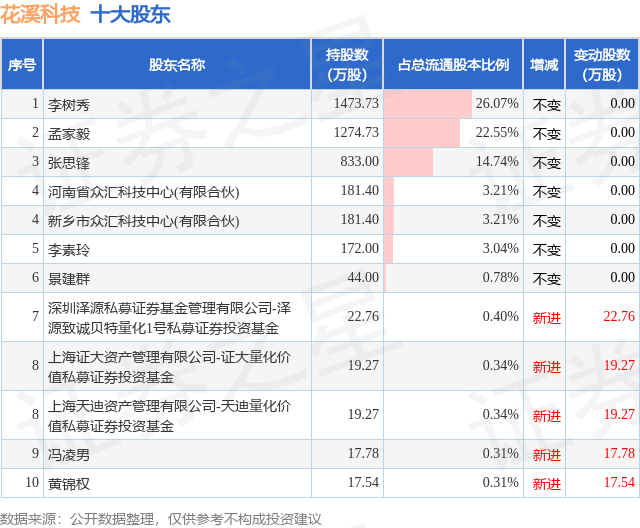The width and height of the screenshot is (640, 528).
Task: Click the percentage 3.04%
Action: (500, 248)
